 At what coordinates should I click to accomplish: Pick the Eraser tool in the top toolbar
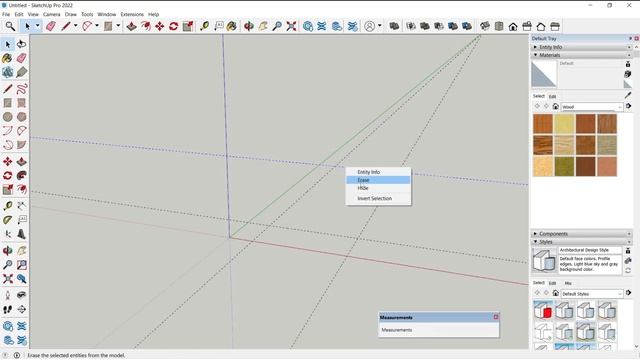[51, 26]
